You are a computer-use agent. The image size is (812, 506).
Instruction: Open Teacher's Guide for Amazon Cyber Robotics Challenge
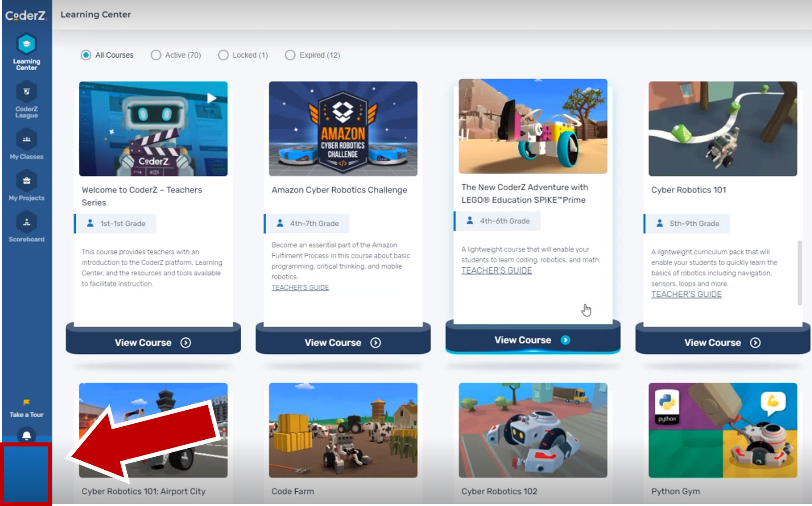pos(300,287)
